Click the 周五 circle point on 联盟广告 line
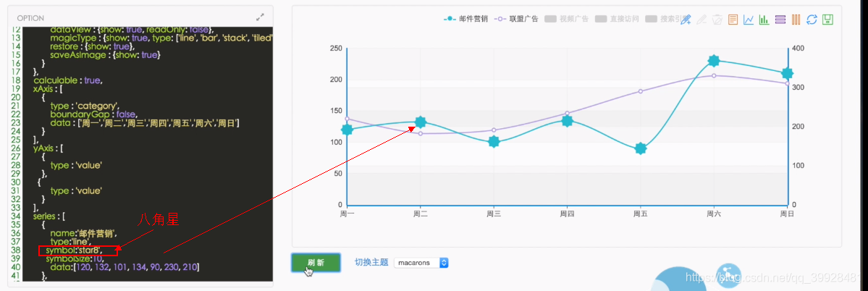The image size is (868, 291). point(641,91)
